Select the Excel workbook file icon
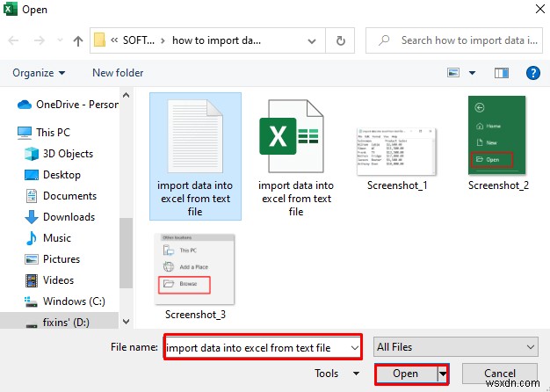550x392 pixels. (291, 136)
